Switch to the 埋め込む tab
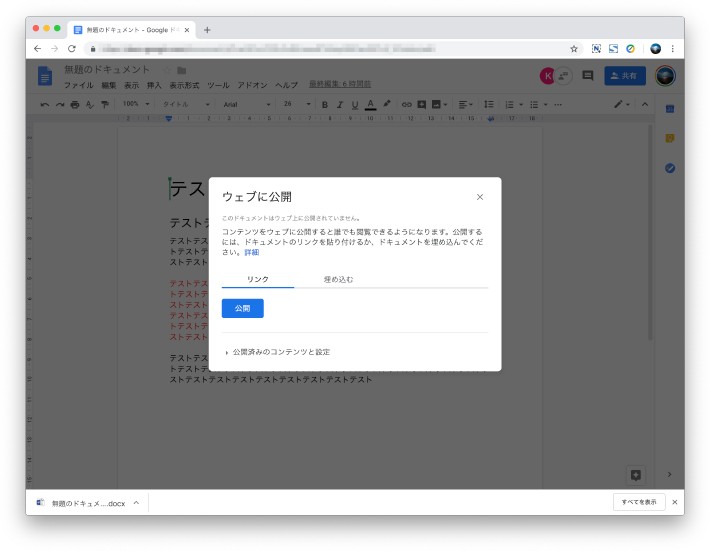The height and width of the screenshot is (551, 710). [x=338, y=279]
